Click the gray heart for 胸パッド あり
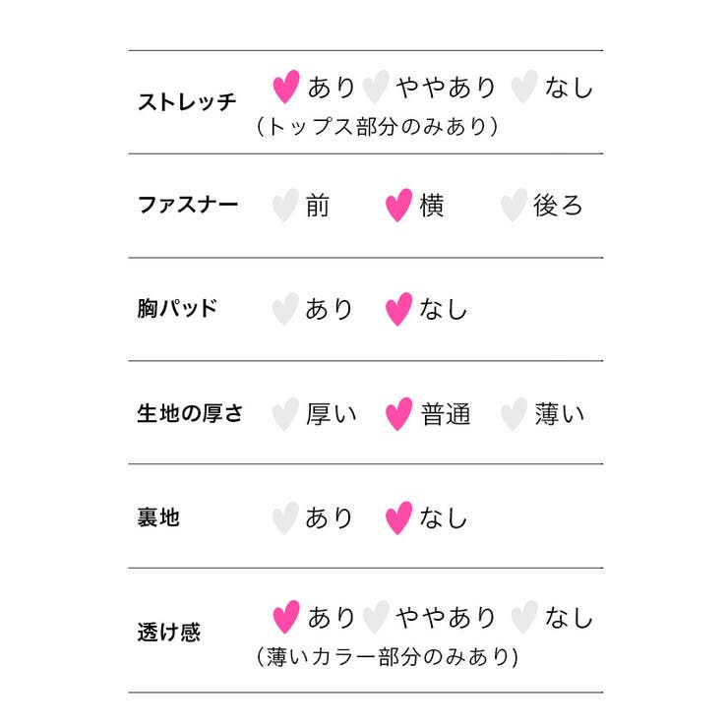 coord(285,309)
